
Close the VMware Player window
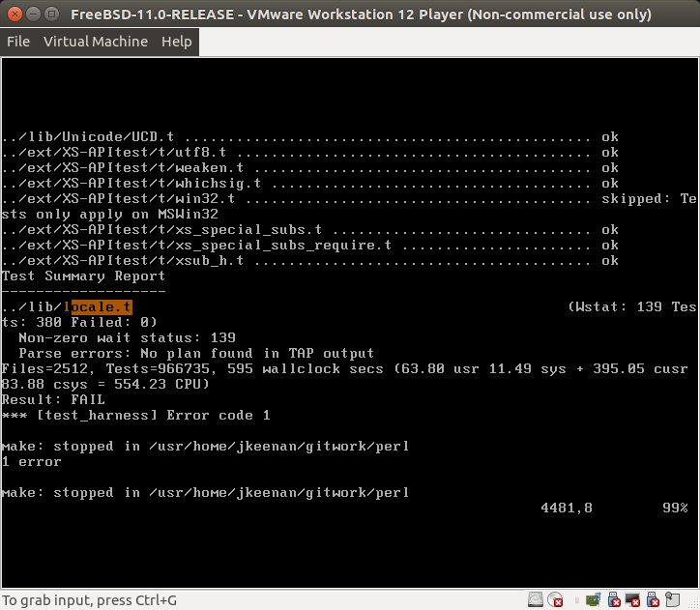click(14, 14)
